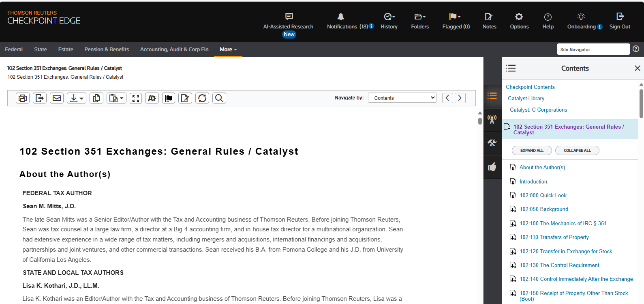Open the Federal practice area tab

[14, 50]
